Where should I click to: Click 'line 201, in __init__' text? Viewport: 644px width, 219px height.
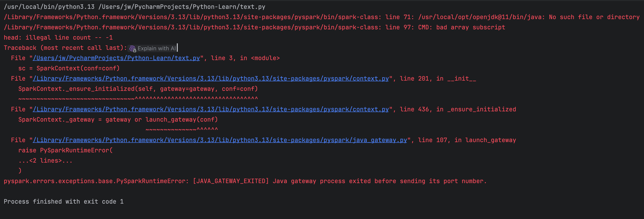coord(438,79)
